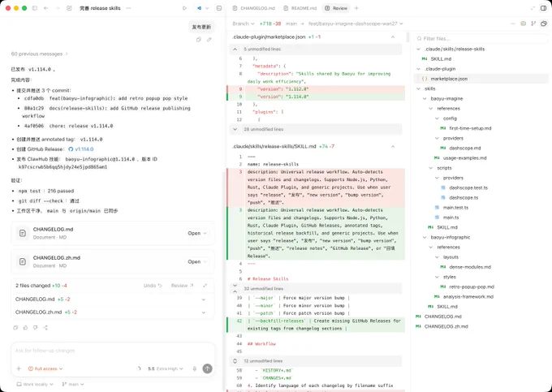Expand 5 unmodified lines
The width and height of the screenshot is (552, 392).
(316, 50)
